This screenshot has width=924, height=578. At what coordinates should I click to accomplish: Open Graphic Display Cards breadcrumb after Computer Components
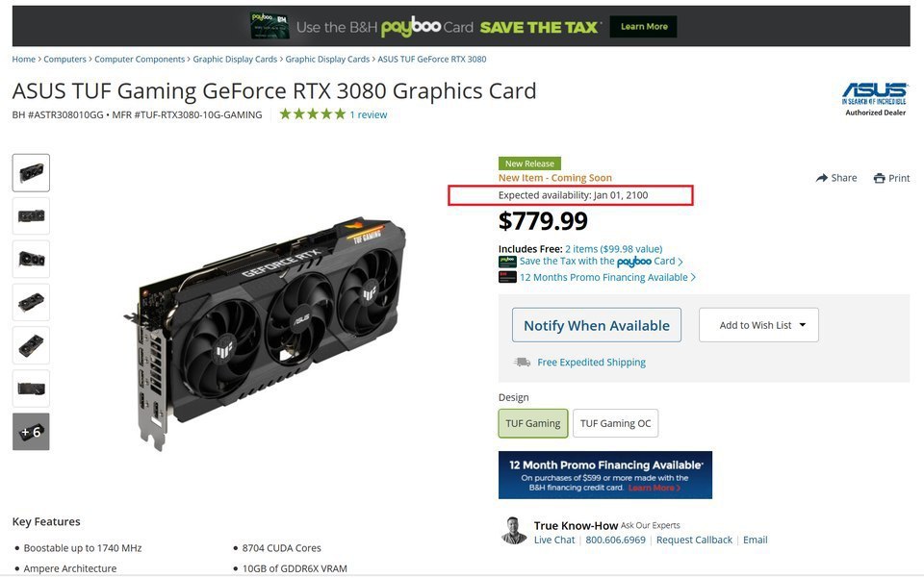pyautogui.click(x=235, y=59)
